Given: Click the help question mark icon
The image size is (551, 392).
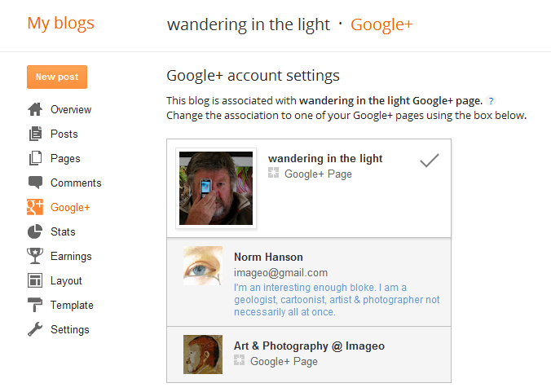Looking at the screenshot, I should click(x=491, y=101).
